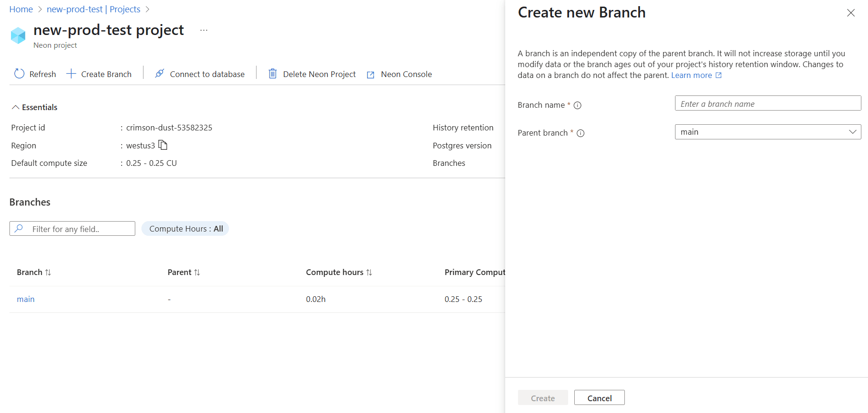Image resolution: width=868 pixels, height=413 pixels.
Task: Go to Home breadcrumb
Action: click(x=21, y=9)
